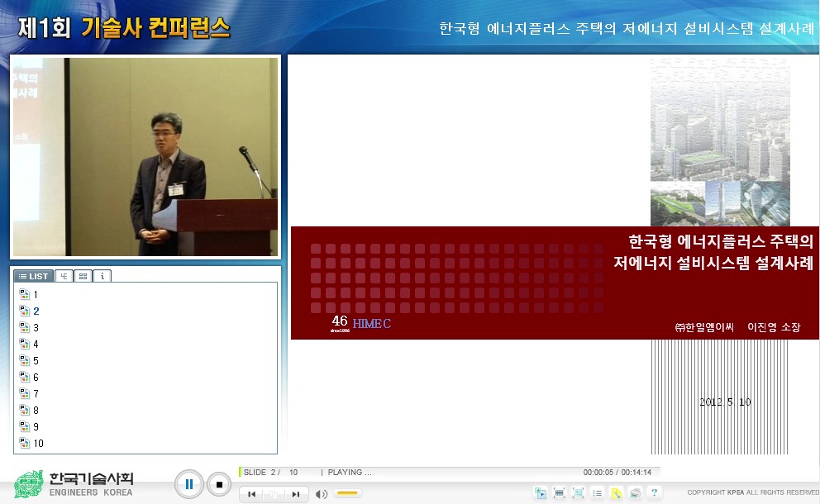820x504 pixels.
Task: Go to the previous slide
Action: [251, 494]
